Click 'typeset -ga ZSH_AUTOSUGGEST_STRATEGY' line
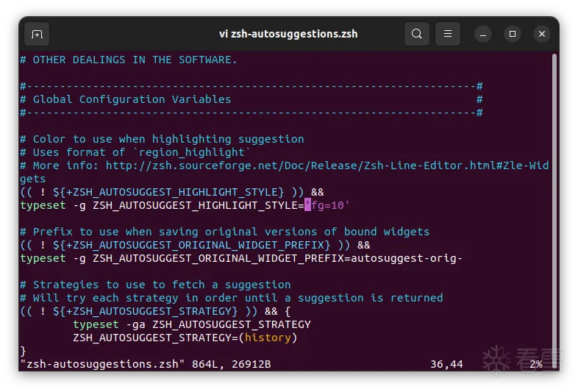 click(x=192, y=325)
